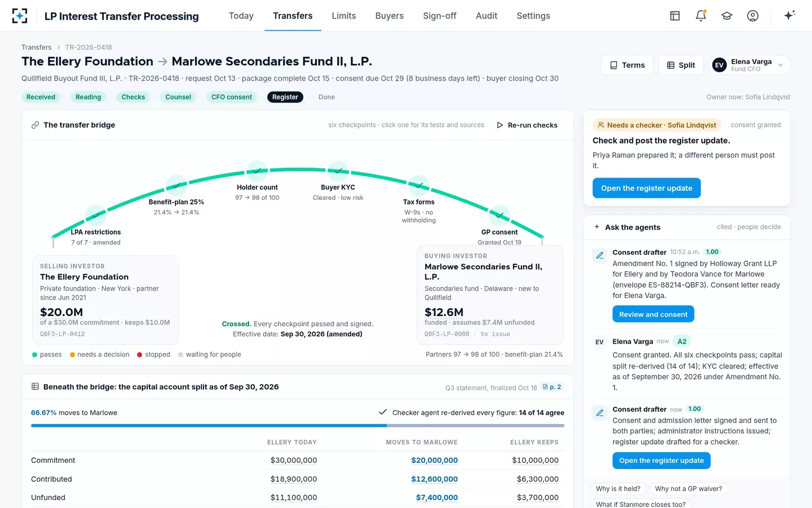Open the notifications bell
Image resolution: width=812 pixels, height=508 pixels.
coord(701,16)
